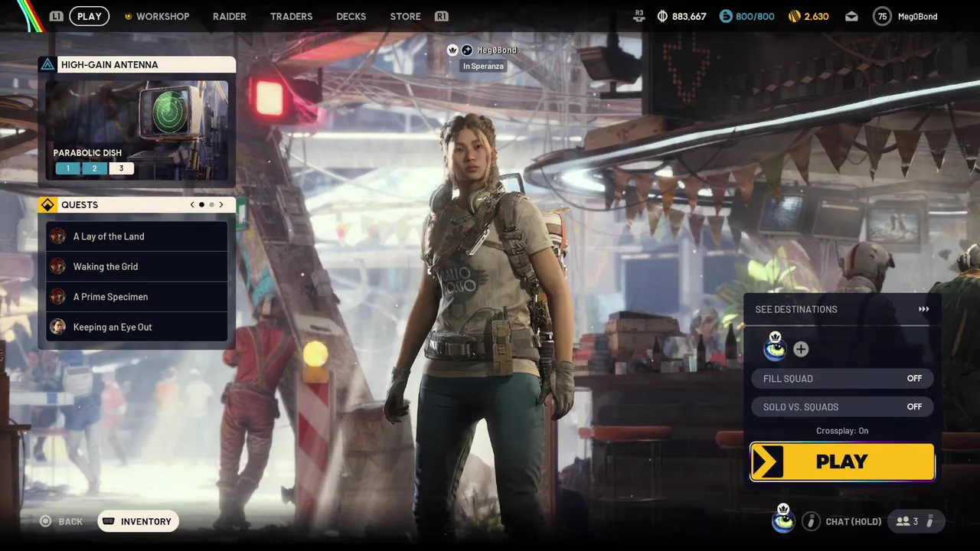The height and width of the screenshot is (551, 980).
Task: Click the trader portrait beside A Lay of the Land
Action: (x=57, y=236)
